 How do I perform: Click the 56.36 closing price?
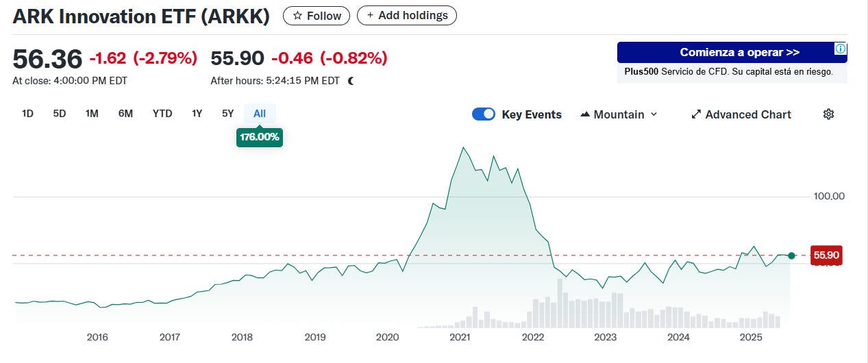(x=47, y=59)
